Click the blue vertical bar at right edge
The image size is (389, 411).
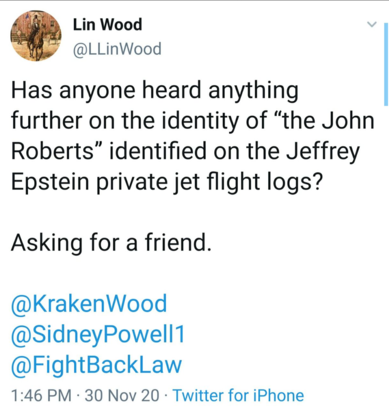(x=386, y=64)
